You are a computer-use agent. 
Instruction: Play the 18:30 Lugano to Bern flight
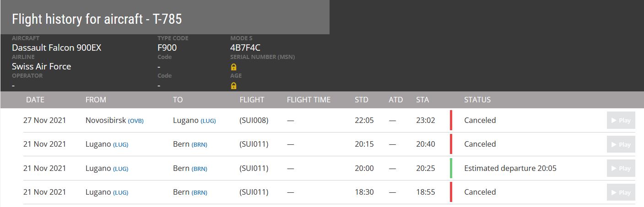(x=621, y=192)
